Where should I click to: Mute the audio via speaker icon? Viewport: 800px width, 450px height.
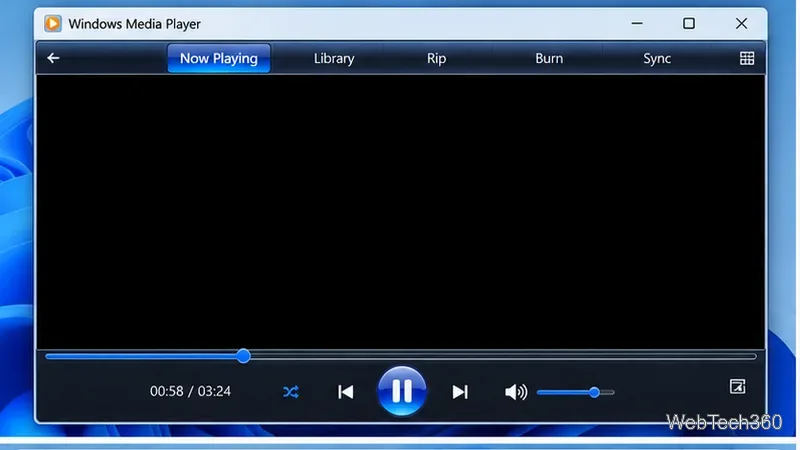(x=515, y=392)
